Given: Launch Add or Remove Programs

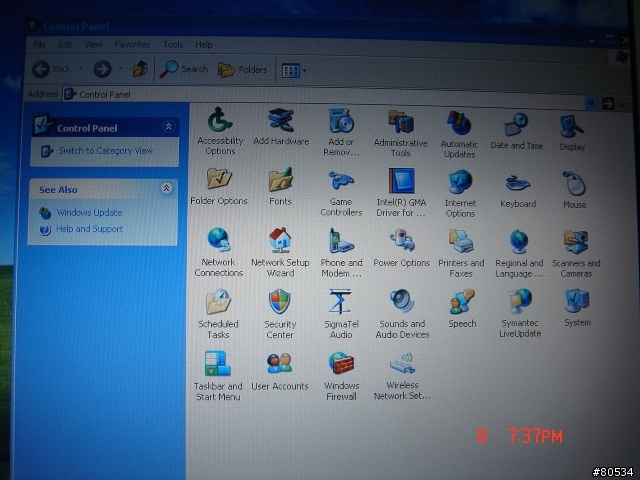Looking at the screenshot, I should (x=341, y=132).
